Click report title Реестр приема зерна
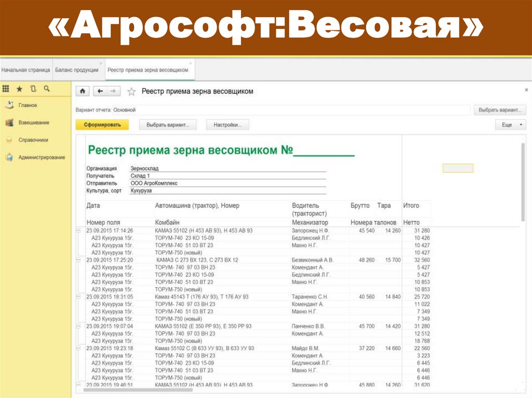The image size is (532, 398). click(x=221, y=150)
